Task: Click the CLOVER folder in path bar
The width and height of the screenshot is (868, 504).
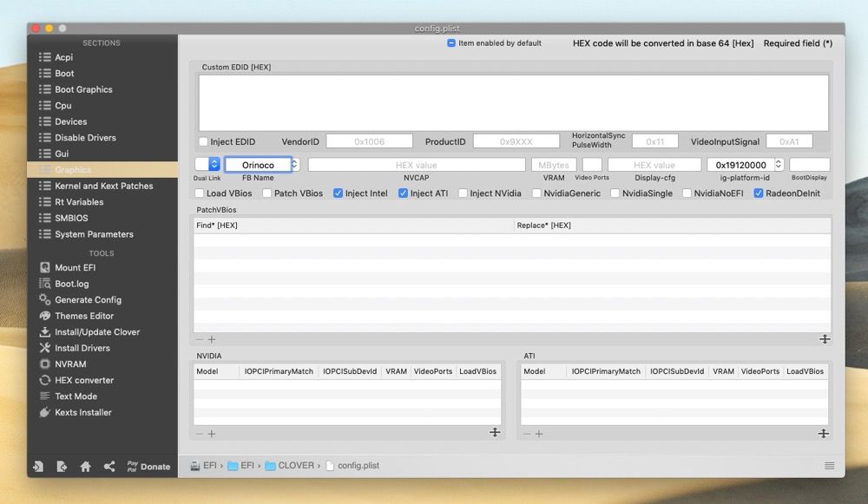Action: point(290,465)
